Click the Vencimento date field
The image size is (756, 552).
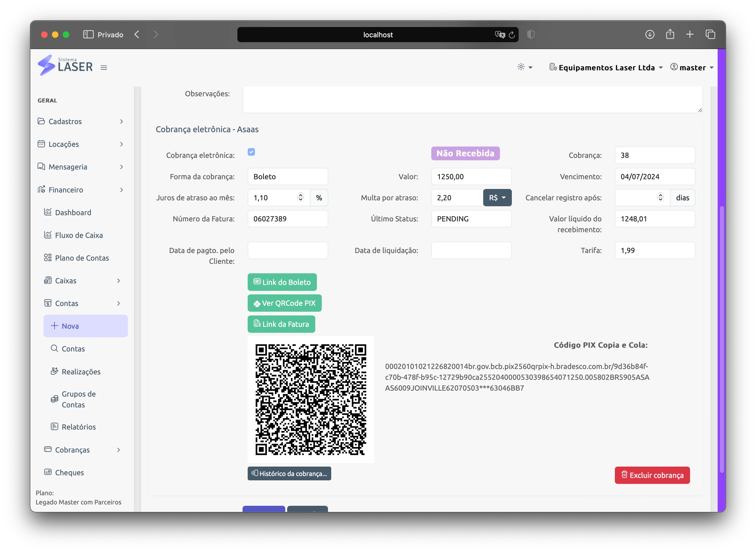click(x=655, y=177)
